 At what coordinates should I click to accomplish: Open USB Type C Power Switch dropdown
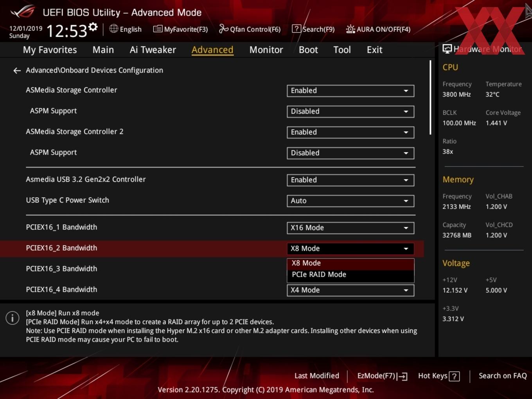350,201
